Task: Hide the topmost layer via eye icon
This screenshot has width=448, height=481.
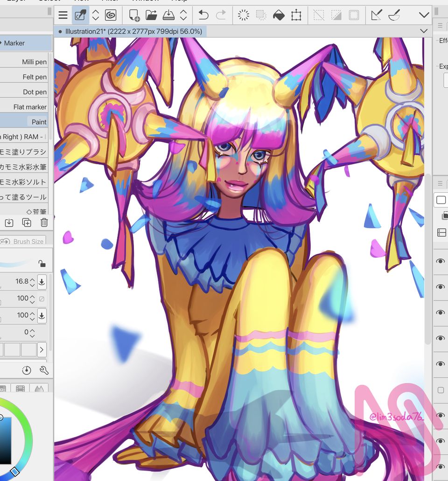Action: tap(440, 261)
